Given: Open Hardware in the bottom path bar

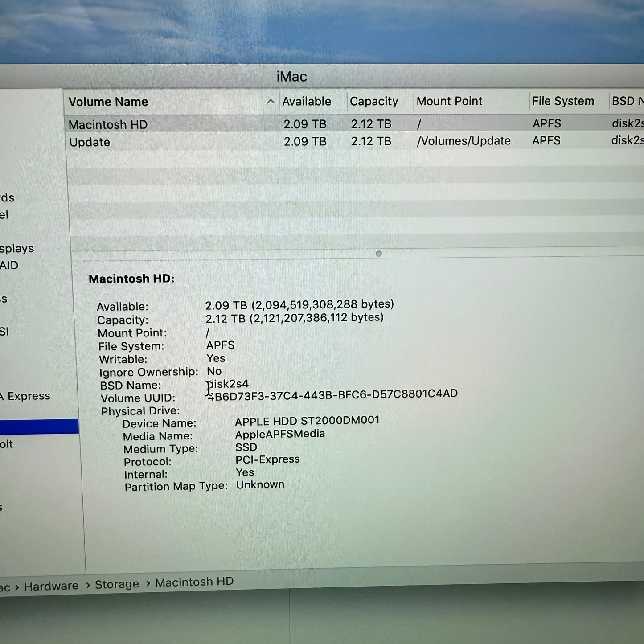Looking at the screenshot, I should pos(51,586).
